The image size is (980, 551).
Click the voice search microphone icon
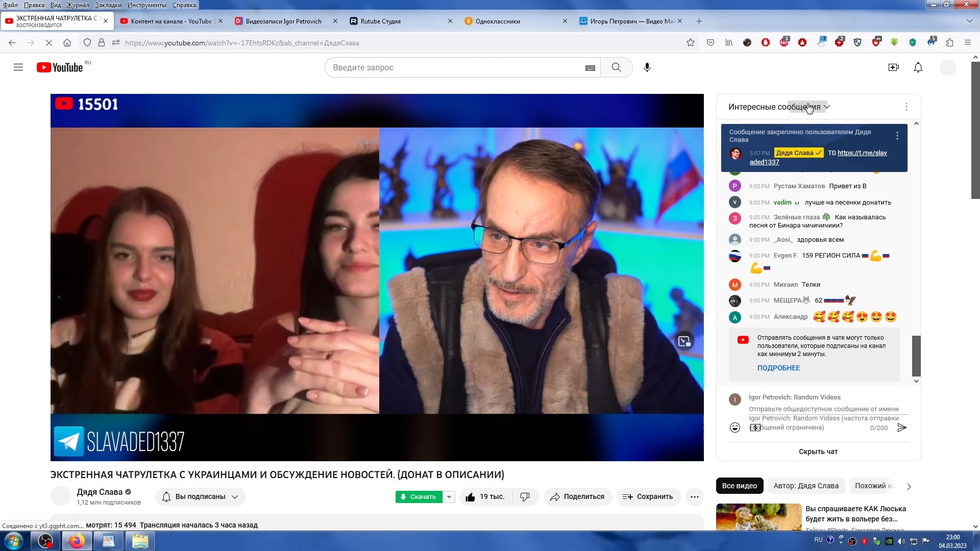click(x=647, y=67)
